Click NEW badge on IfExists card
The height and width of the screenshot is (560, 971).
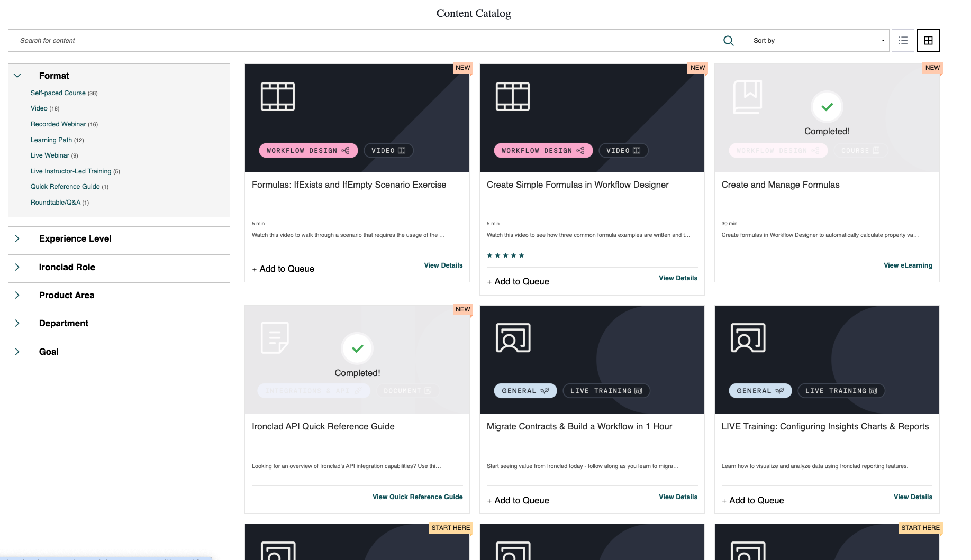tap(462, 68)
